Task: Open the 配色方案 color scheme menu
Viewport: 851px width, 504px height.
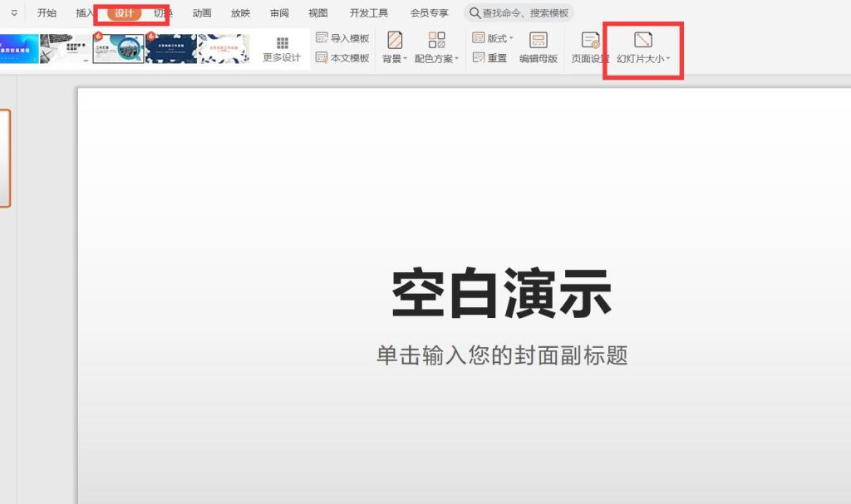Action: click(436, 48)
